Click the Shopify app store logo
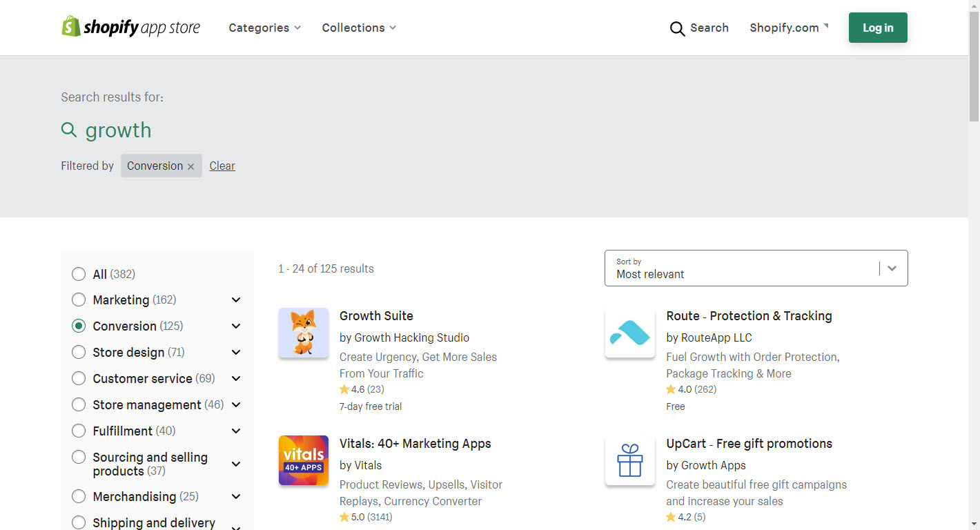 click(130, 28)
